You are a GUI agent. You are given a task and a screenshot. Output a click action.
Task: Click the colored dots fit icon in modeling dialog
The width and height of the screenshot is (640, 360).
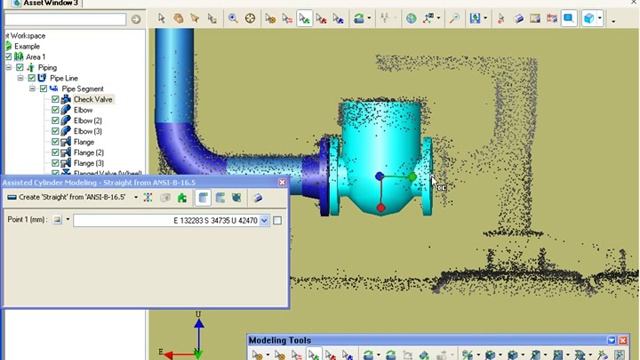click(148, 198)
